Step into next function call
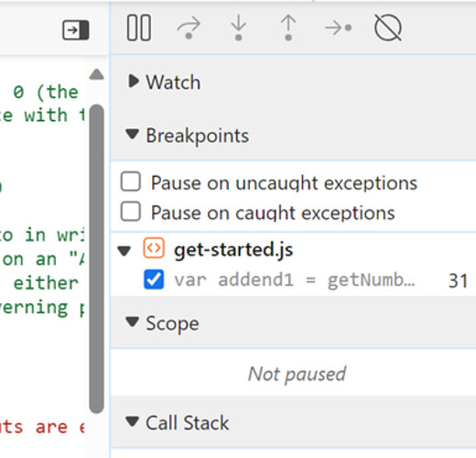 239,27
